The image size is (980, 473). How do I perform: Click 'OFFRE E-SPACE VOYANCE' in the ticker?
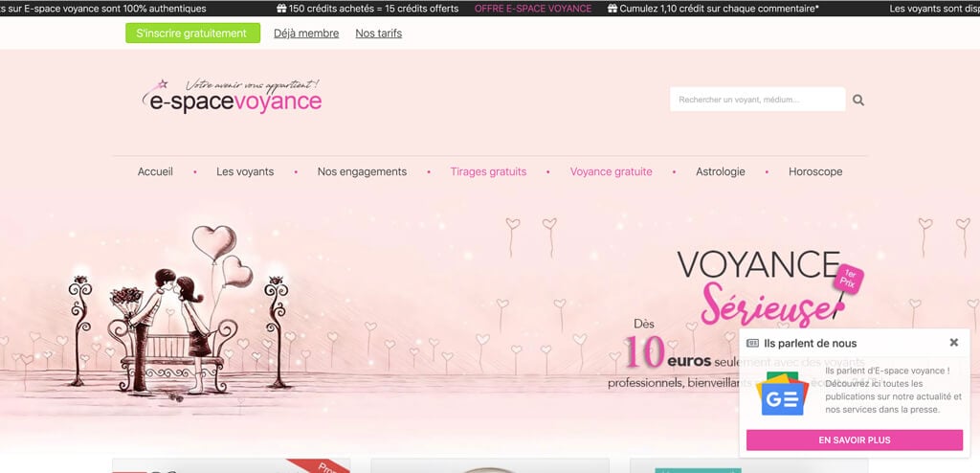533,9
